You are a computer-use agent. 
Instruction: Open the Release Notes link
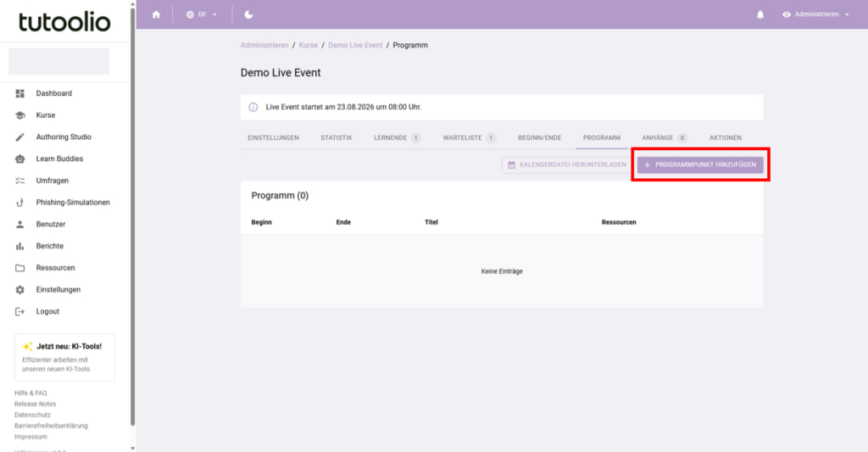(35, 404)
